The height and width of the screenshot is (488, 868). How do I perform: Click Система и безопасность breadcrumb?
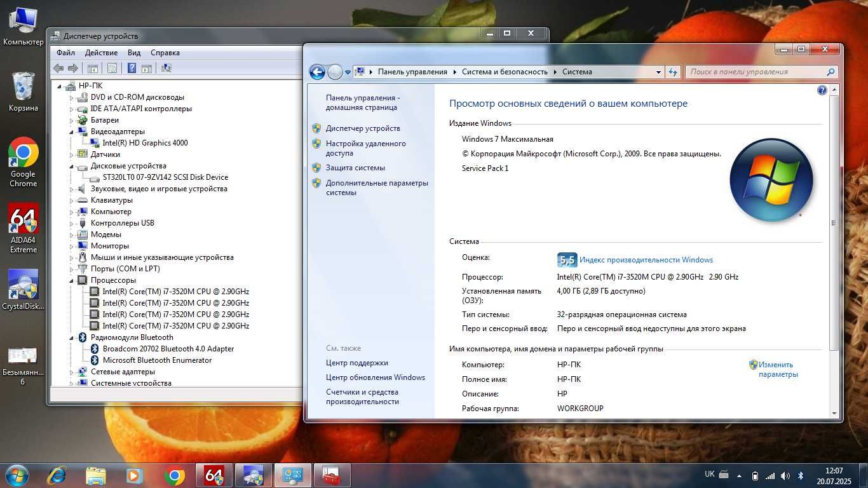[x=505, y=72]
